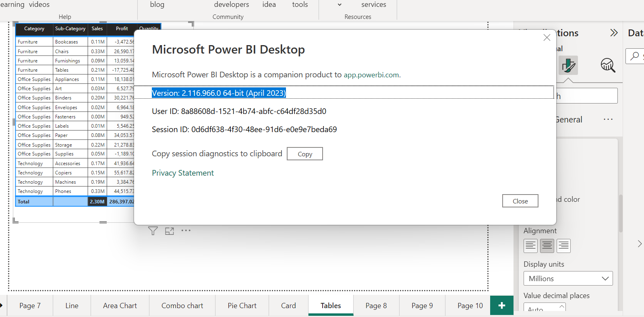Open the General section ellipsis menu
This screenshot has height=317, width=644.
[608, 120]
